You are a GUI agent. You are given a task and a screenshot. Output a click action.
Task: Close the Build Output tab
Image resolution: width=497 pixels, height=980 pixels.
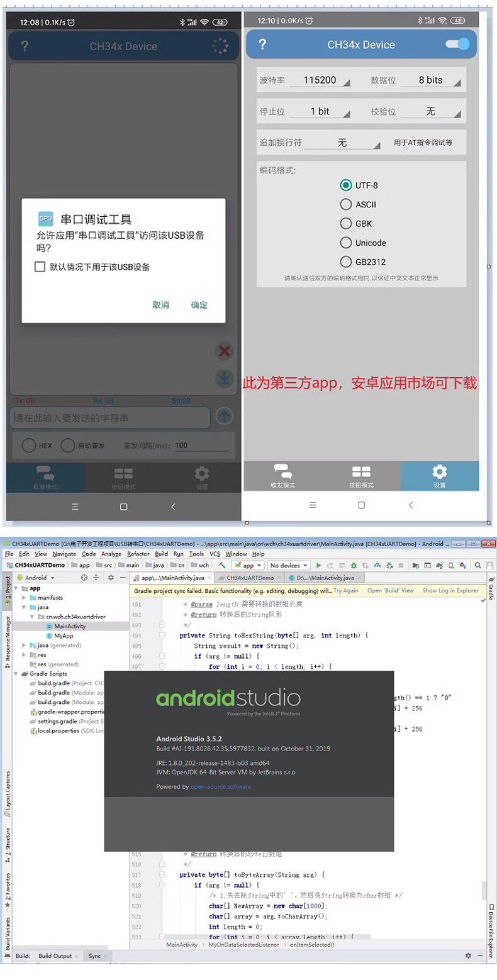pyautogui.click(x=77, y=956)
